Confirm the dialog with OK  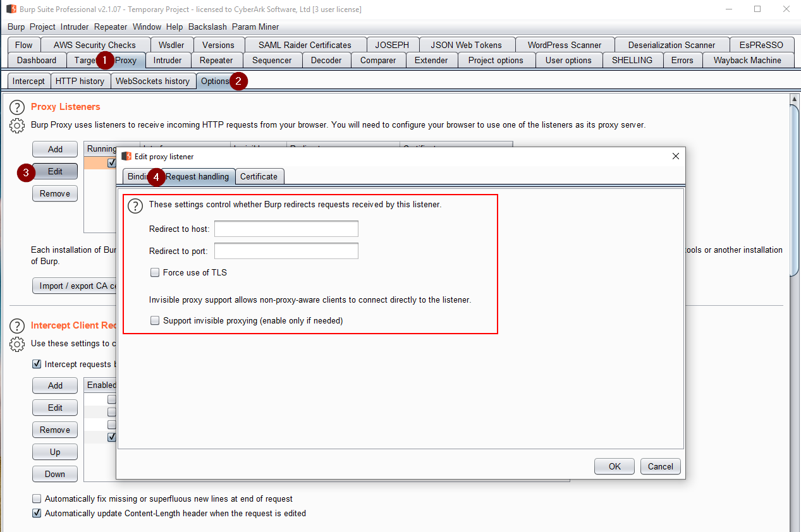615,466
